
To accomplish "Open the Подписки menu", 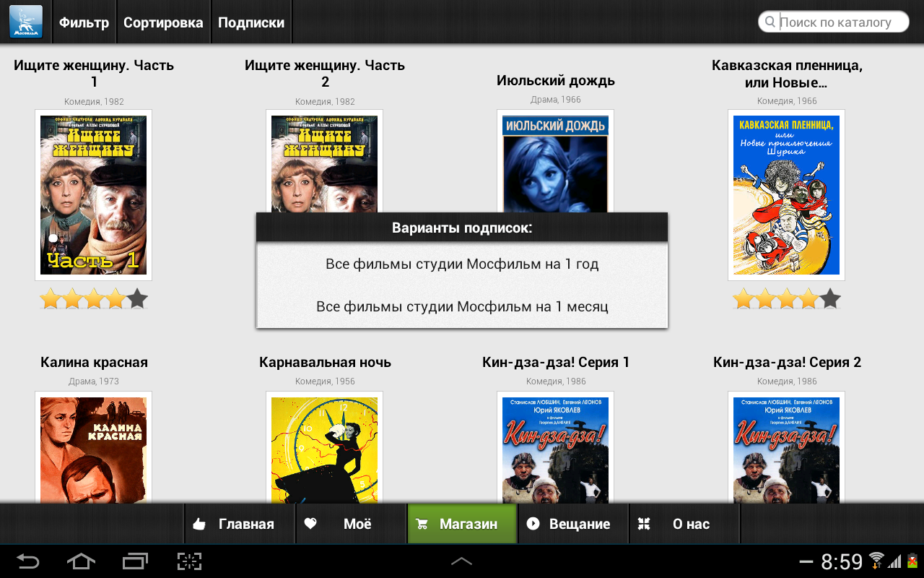I will tap(251, 22).
